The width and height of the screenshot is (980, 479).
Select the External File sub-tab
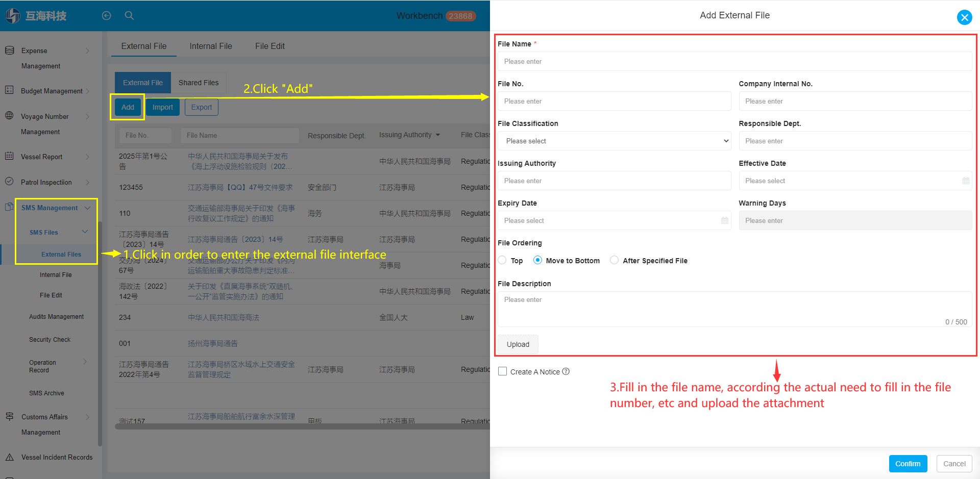click(143, 83)
